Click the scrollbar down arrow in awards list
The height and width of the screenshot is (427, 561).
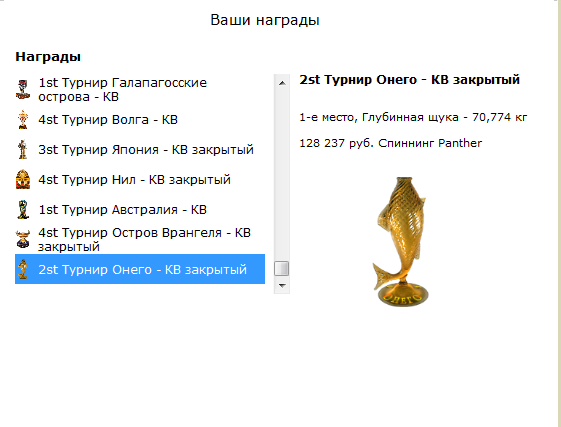[x=282, y=286]
